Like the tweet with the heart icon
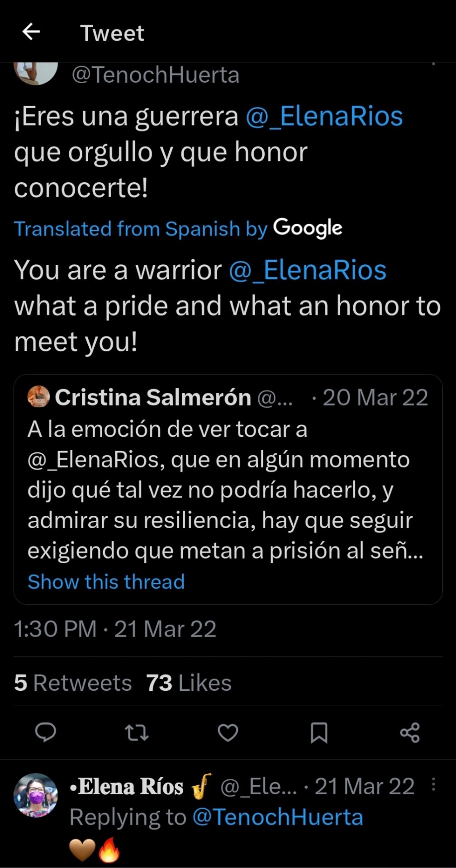 228,732
